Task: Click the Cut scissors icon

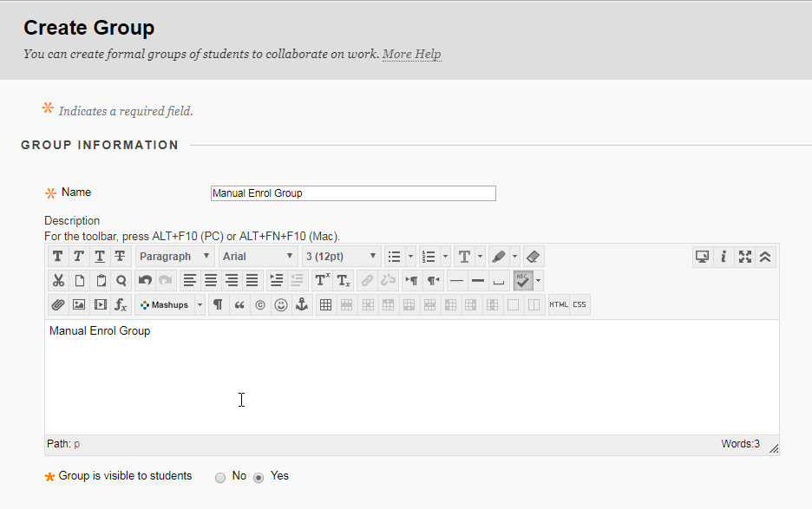Action: (x=58, y=281)
